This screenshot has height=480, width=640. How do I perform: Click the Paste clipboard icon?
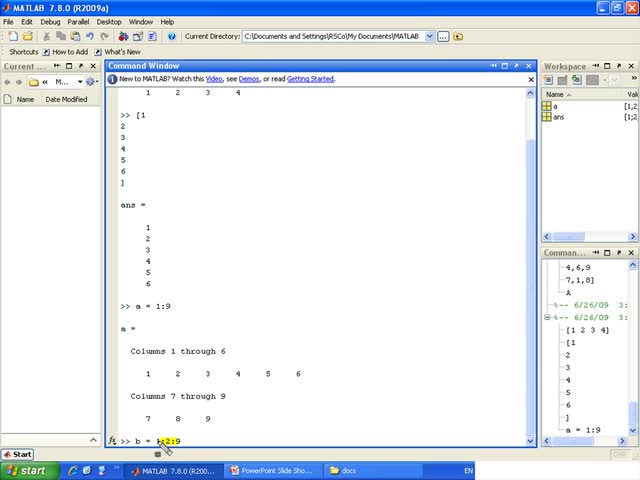75,36
